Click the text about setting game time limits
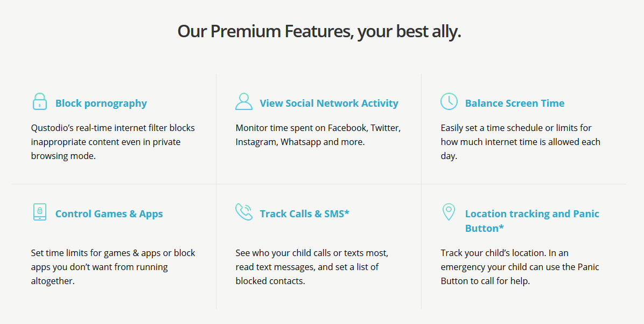This screenshot has width=644, height=324. (113, 267)
